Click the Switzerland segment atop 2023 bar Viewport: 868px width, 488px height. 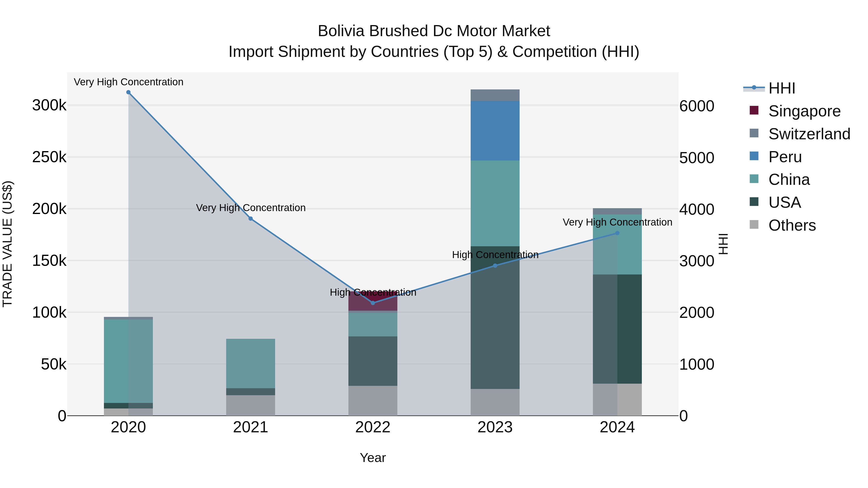[495, 95]
